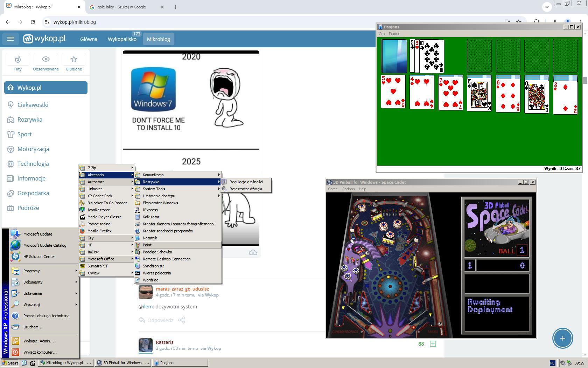Go to Główna in the header navigation
The height and width of the screenshot is (368, 588).
tap(89, 39)
